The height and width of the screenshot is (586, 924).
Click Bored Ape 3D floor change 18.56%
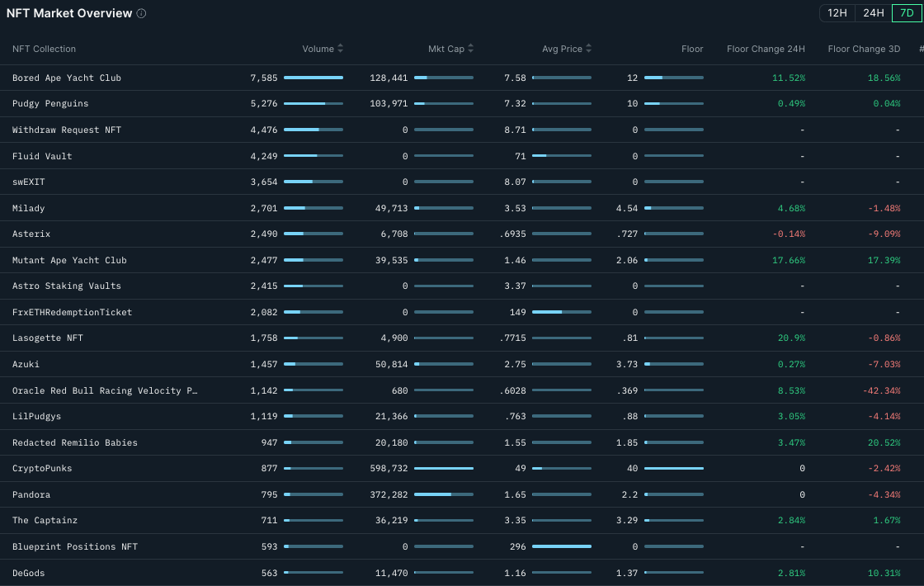click(x=884, y=78)
